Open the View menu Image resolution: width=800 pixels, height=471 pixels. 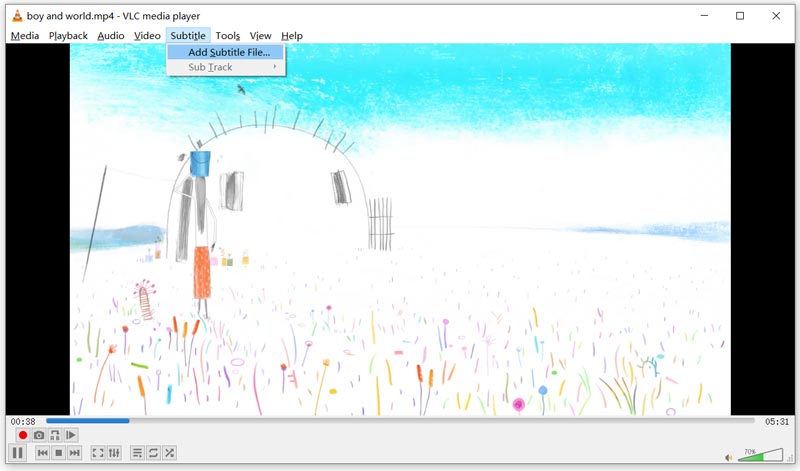pyautogui.click(x=260, y=36)
